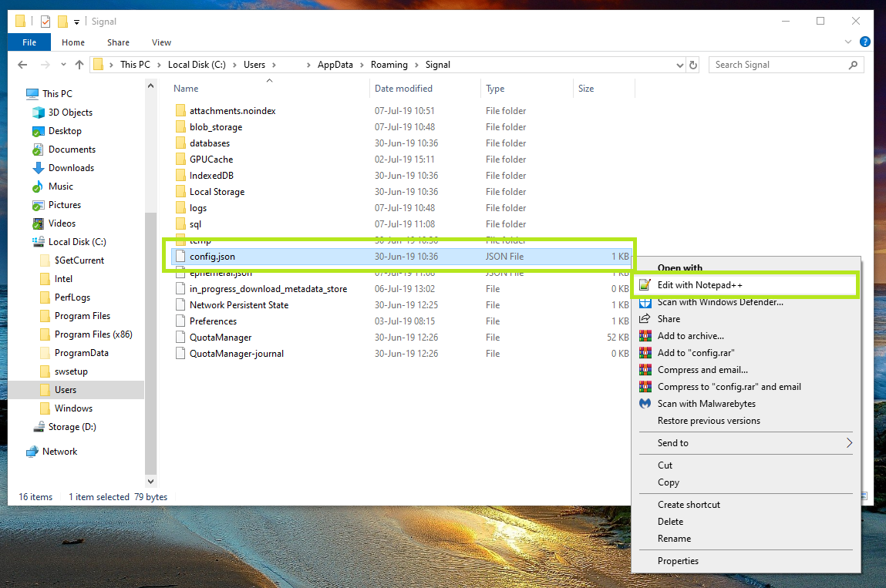886x588 pixels.
Task: Select the Program Files (x86) folder in tree
Action: click(x=93, y=334)
